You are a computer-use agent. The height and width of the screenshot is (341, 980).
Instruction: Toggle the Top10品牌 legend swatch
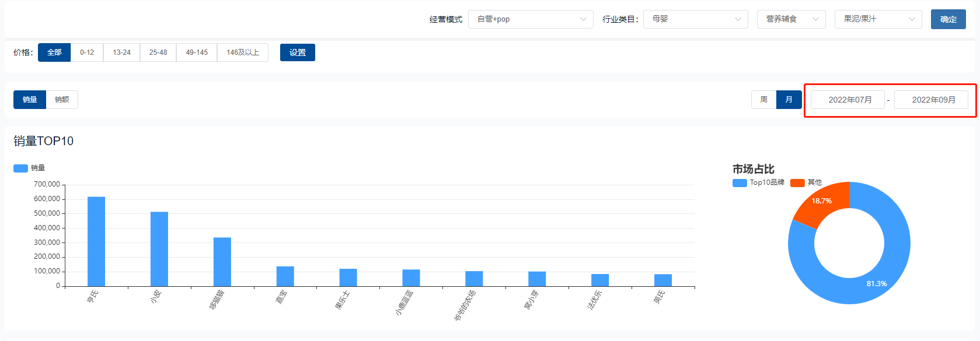coord(740,183)
